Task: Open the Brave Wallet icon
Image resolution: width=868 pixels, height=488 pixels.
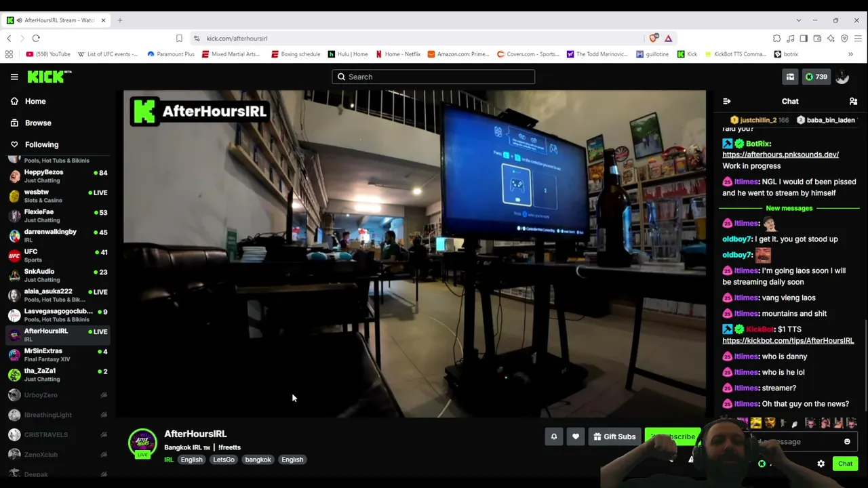Action: [x=817, y=38]
